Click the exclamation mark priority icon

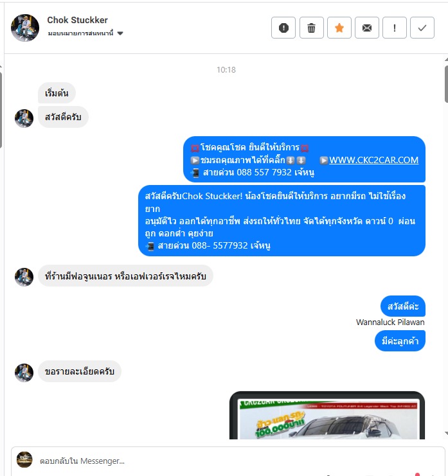(395, 28)
